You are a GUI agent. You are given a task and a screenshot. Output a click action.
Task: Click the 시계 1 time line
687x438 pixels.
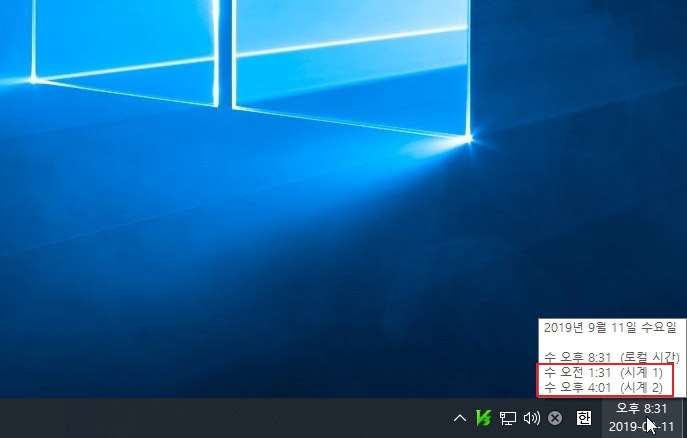tap(603, 372)
